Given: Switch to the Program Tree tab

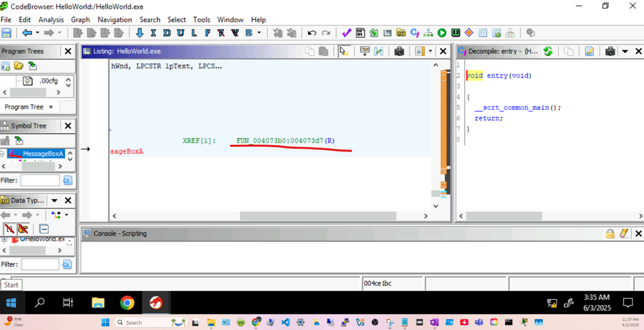Looking at the screenshot, I should (24, 107).
